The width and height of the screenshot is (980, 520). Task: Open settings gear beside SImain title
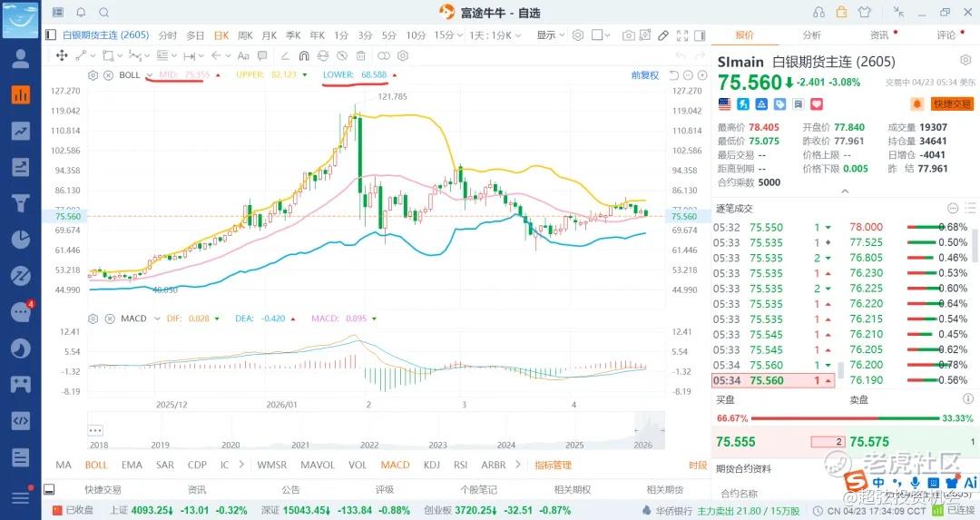pos(965,60)
